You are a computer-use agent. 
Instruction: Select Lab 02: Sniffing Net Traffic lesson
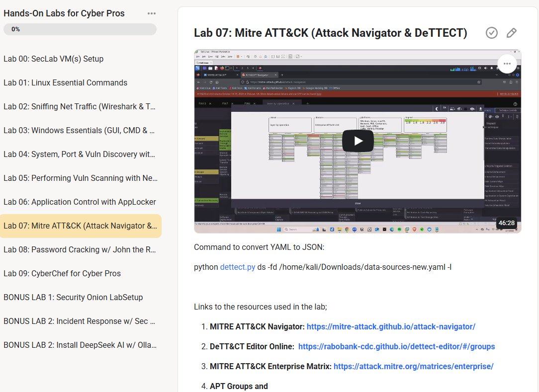(x=80, y=106)
